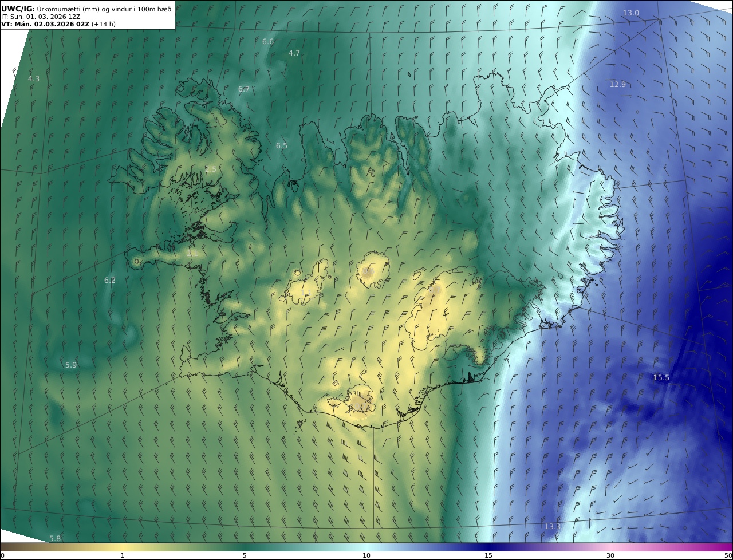Click the '(+14 h)' forecast offset text
The image size is (733, 560).
104,24
